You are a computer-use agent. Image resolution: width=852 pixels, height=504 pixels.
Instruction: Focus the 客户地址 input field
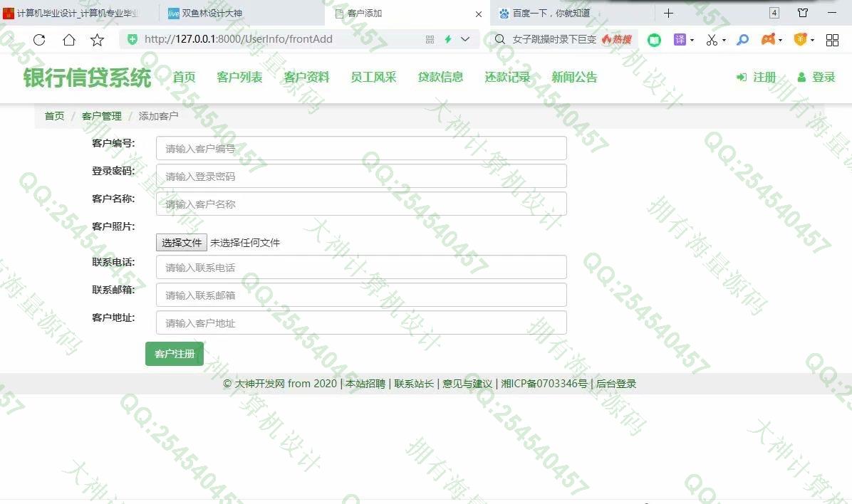click(361, 322)
